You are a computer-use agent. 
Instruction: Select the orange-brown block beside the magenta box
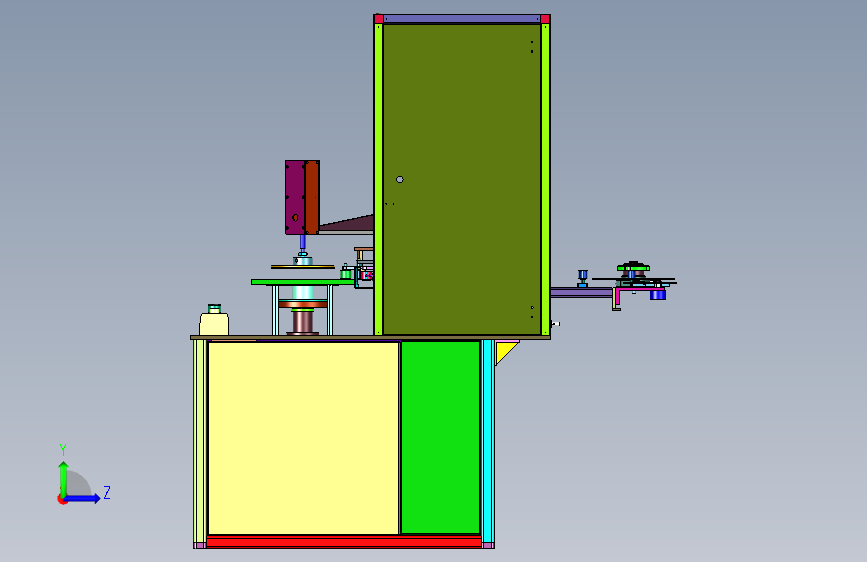tap(312, 197)
